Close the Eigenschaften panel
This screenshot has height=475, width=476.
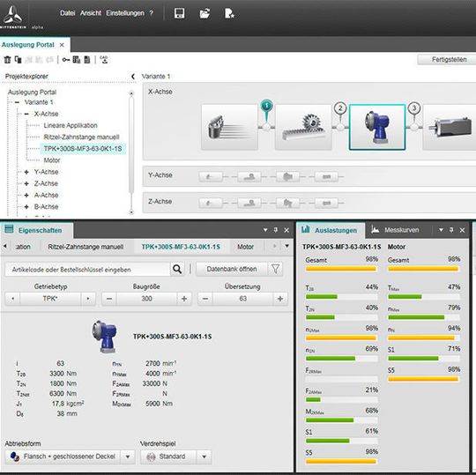pos(286,230)
